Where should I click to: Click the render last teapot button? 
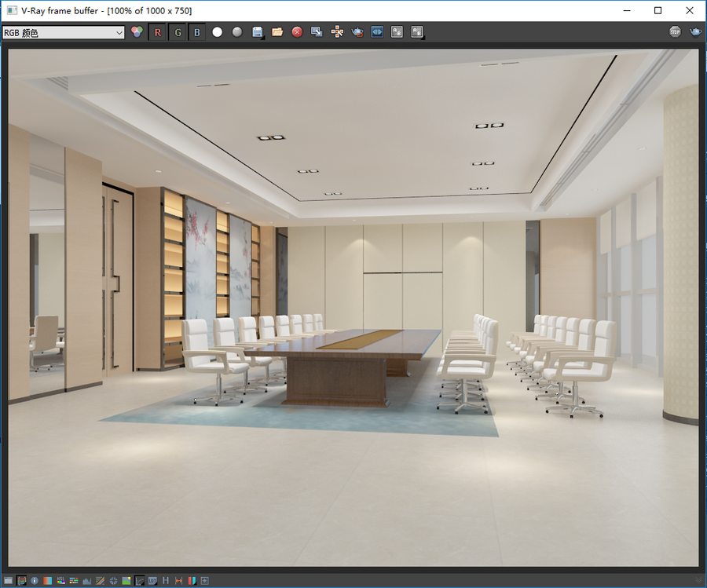[x=695, y=32]
